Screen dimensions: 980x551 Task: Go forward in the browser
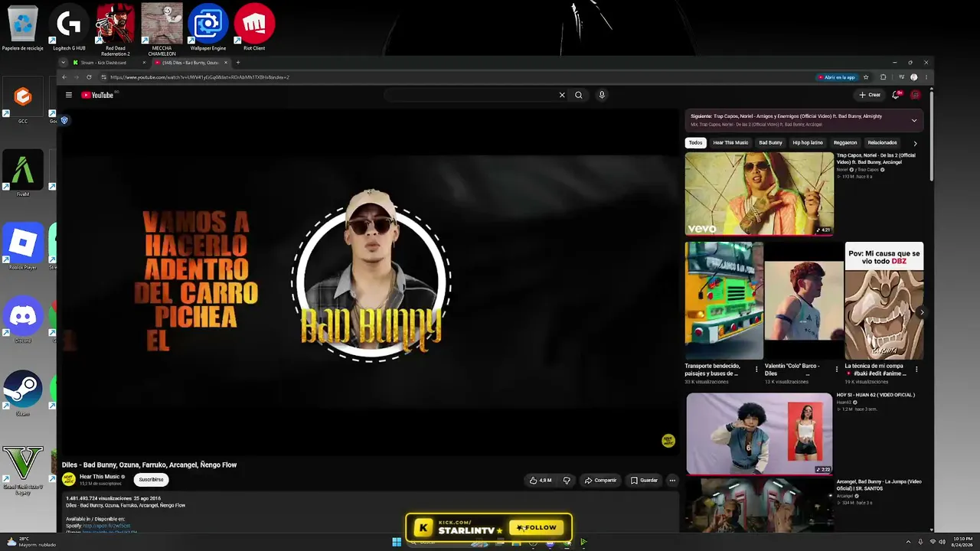(77, 77)
